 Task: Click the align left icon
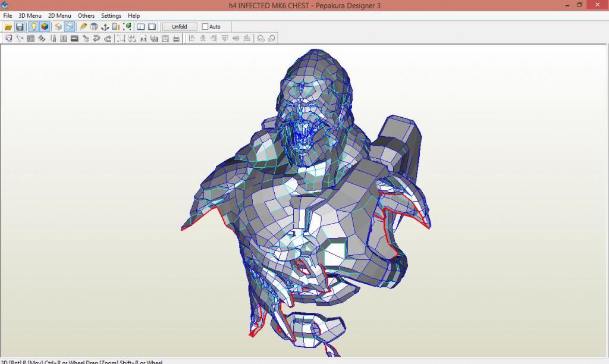(x=192, y=39)
